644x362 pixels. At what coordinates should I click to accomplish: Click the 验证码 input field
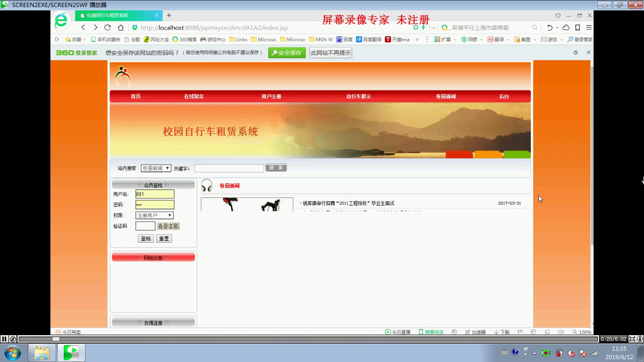tap(145, 226)
